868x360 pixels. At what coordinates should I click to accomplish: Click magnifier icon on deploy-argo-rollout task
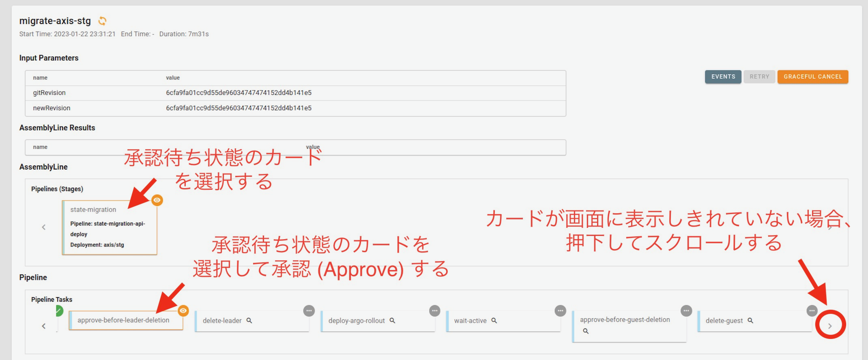[392, 321]
